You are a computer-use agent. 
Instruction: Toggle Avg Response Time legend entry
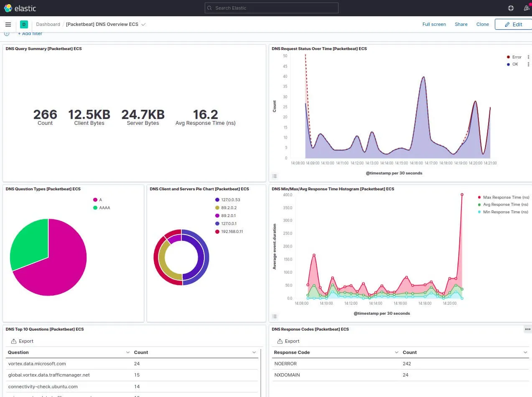503,205
